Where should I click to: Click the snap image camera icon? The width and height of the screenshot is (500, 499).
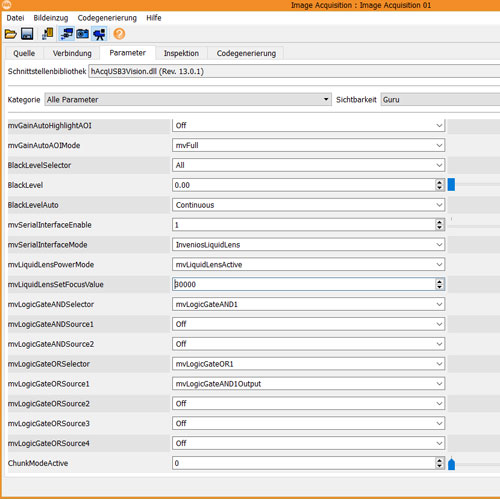click(x=82, y=34)
